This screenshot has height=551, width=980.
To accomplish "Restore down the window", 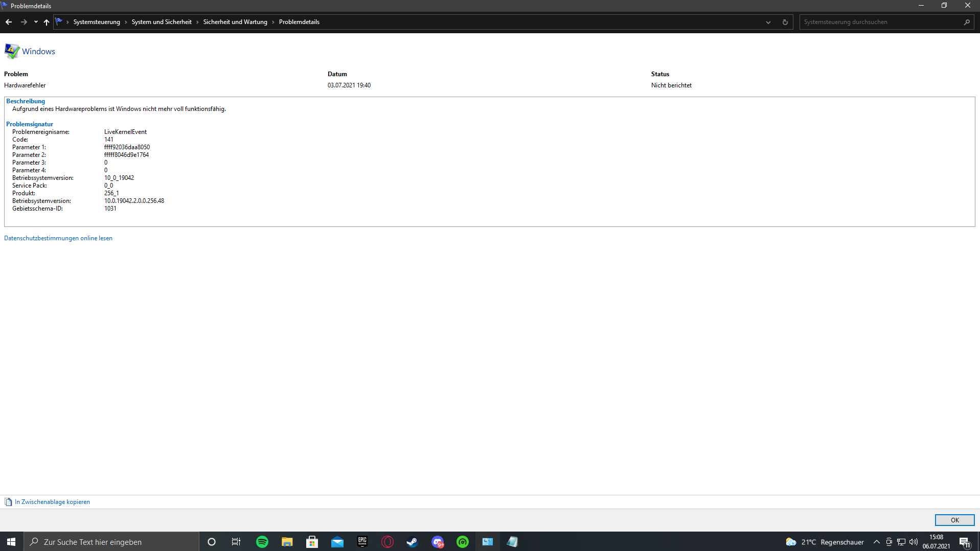I will pyautogui.click(x=944, y=6).
